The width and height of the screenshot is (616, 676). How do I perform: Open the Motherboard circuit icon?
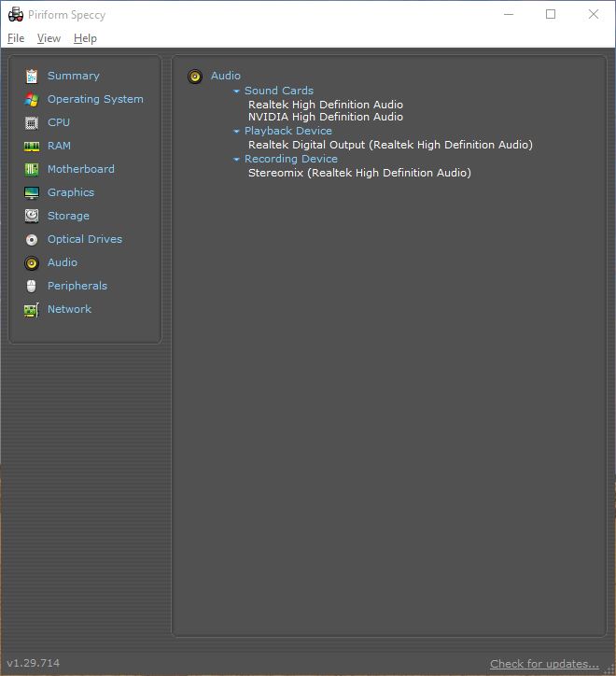tap(32, 169)
